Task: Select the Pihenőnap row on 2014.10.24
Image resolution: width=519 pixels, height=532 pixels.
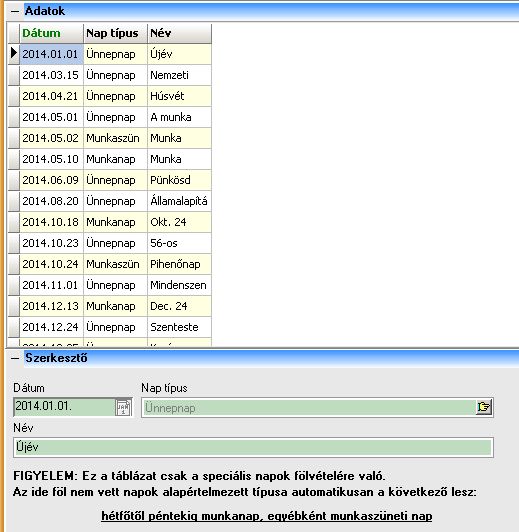Action: 110,264
